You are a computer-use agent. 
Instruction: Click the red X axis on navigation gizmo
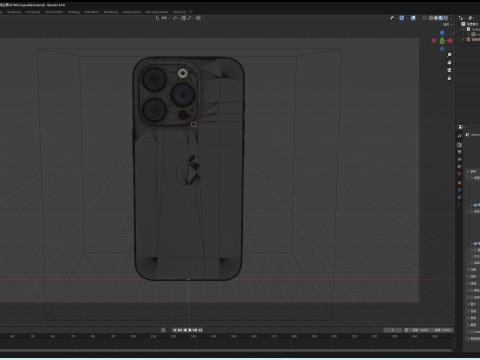click(450, 41)
